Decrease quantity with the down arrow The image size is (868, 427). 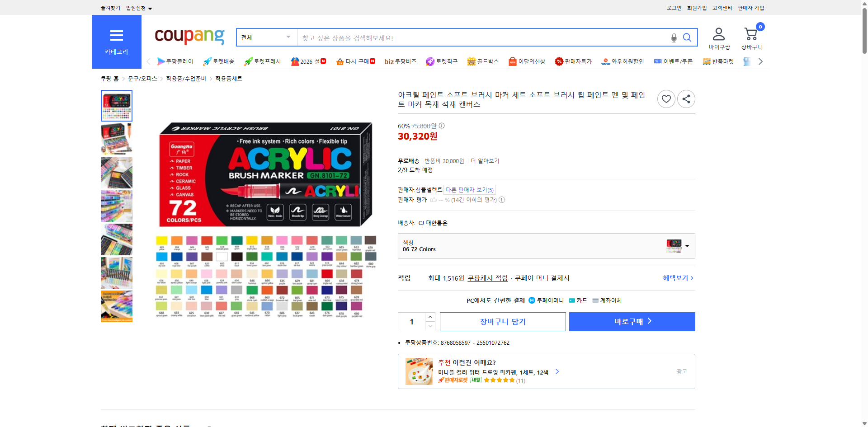coord(430,326)
